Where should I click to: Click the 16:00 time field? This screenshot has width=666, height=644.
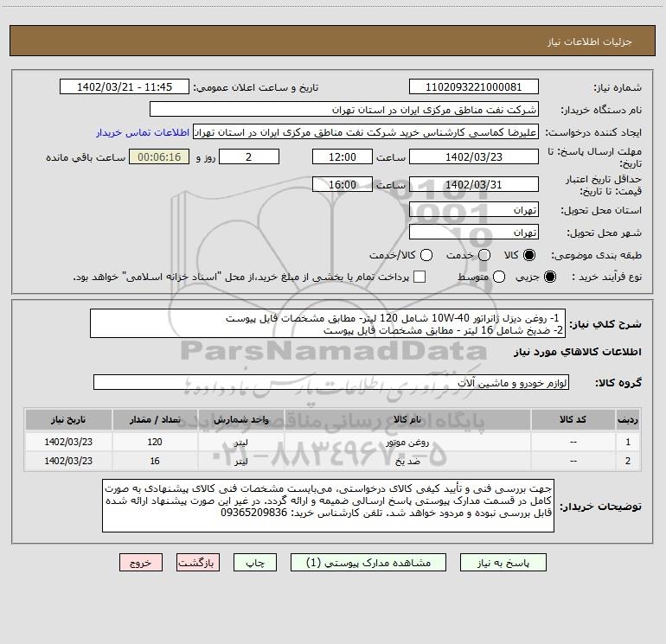343,184
